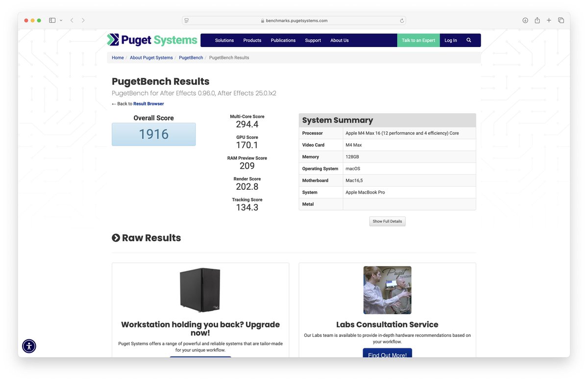Click the 1916 overall score box
Screen dimensions: 588x381
pyautogui.click(x=154, y=134)
